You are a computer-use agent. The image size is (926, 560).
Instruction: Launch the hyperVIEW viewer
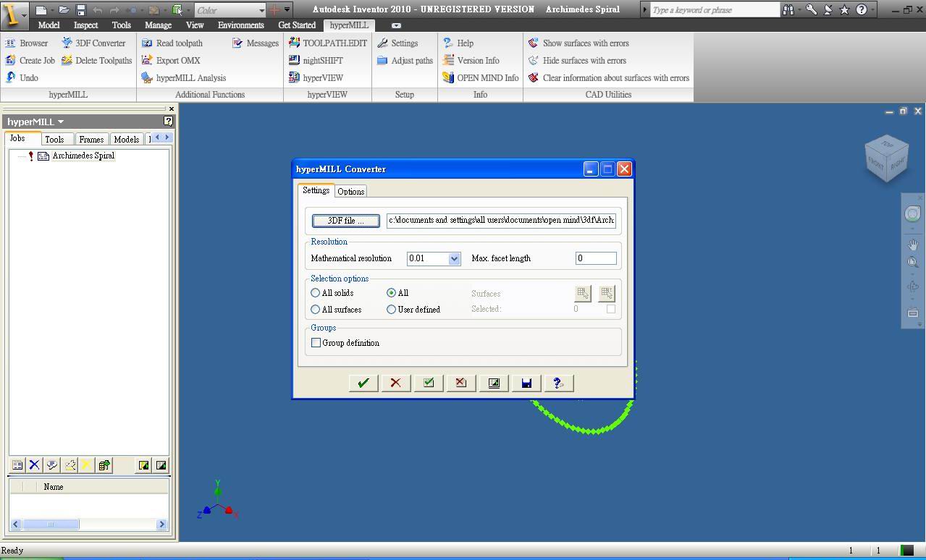point(316,78)
